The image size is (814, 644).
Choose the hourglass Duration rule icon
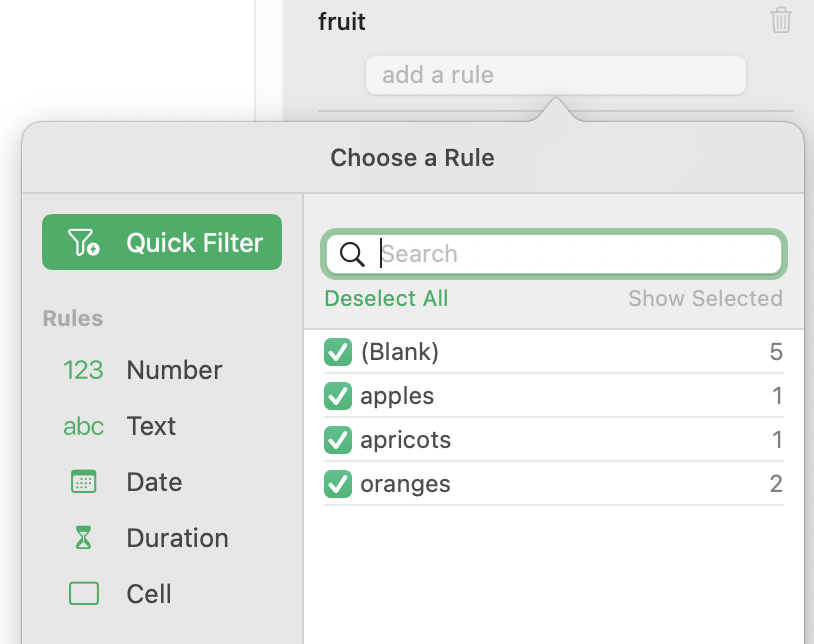(83, 538)
